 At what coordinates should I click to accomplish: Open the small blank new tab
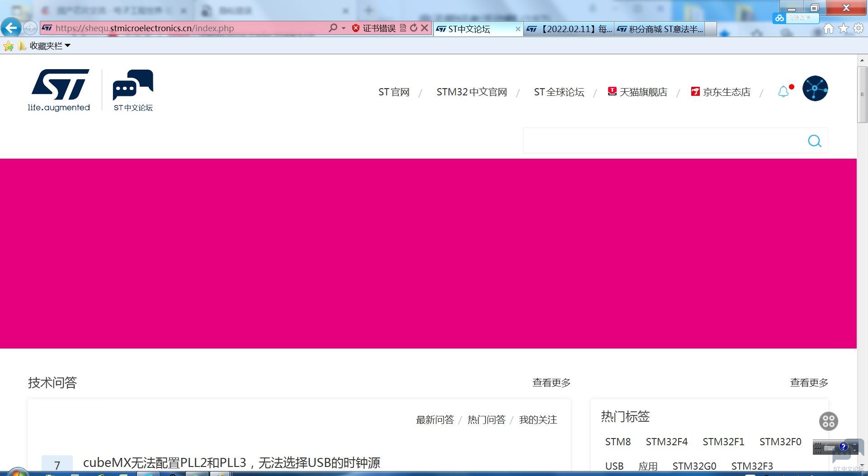tap(711, 29)
